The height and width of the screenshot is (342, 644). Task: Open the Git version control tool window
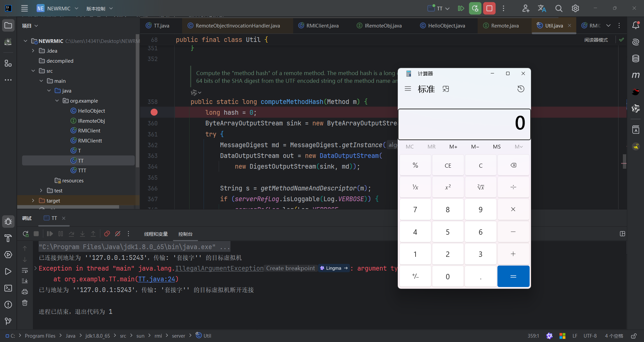8,321
